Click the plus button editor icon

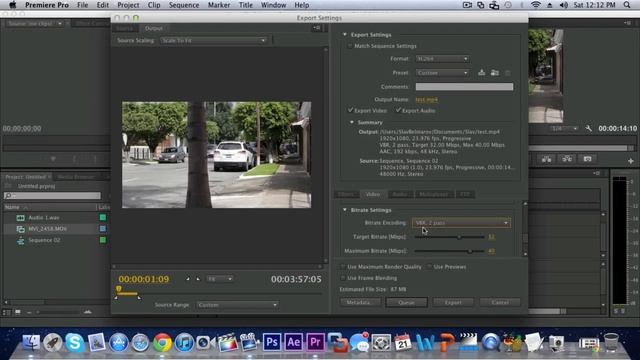coord(631,161)
